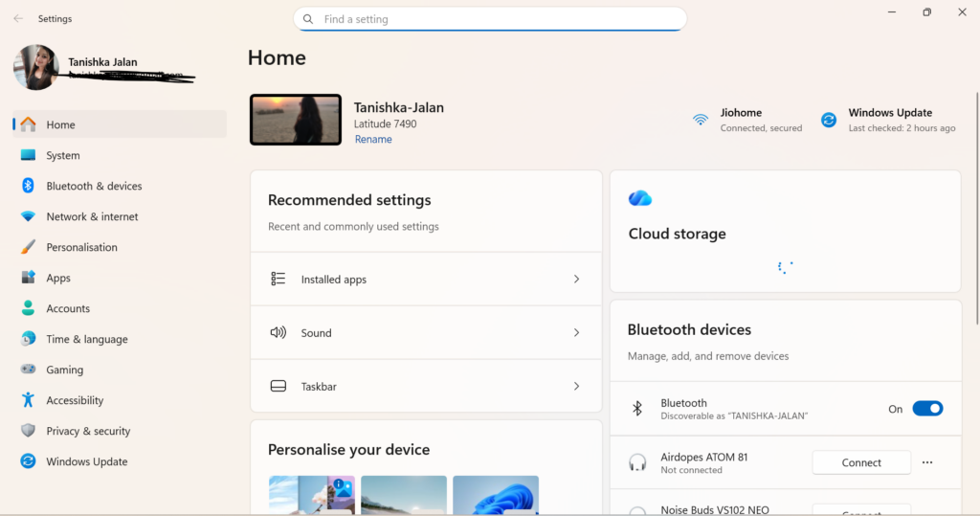Click the Bluetooth & devices sidebar icon
980x516 pixels.
point(28,186)
